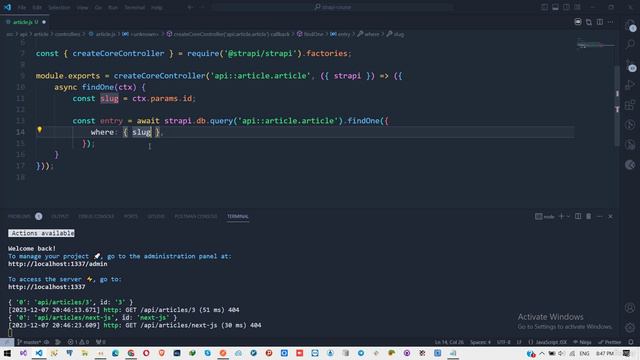Image resolution: width=640 pixels, height=360 pixels.
Task: Click the command center search box
Action: pyautogui.click(x=333, y=7)
